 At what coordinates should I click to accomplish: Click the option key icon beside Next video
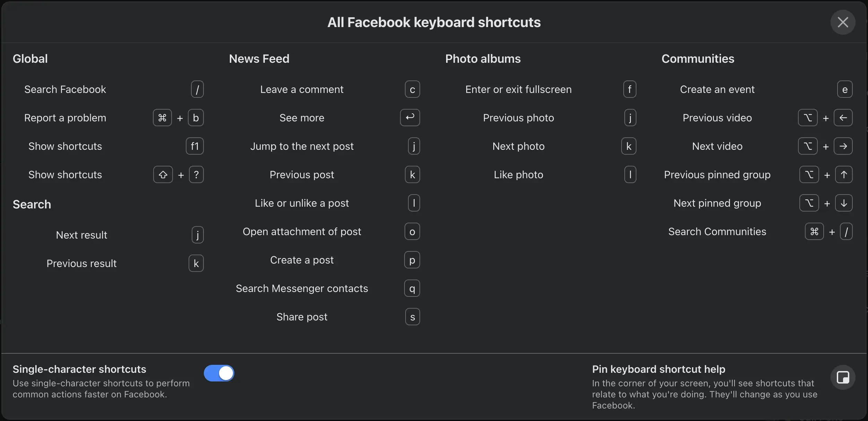click(808, 146)
